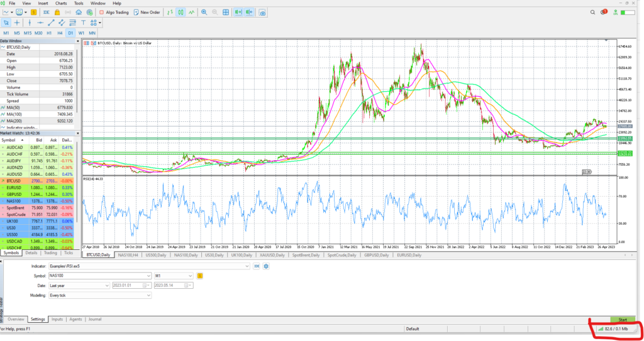Click the yellow symbol icon beside the tester timeframe
Image resolution: width=644 pixels, height=341 pixels.
(200, 276)
